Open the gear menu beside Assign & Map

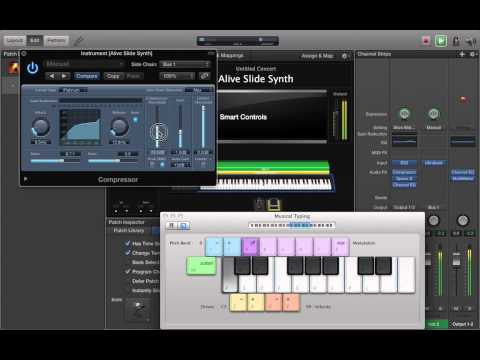point(345,56)
